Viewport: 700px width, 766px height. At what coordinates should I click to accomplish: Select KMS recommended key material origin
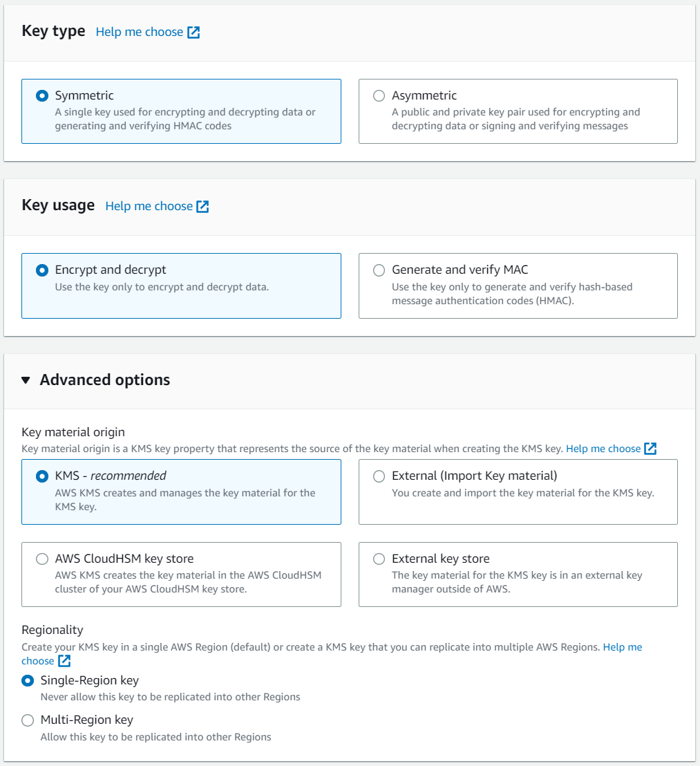click(x=42, y=476)
